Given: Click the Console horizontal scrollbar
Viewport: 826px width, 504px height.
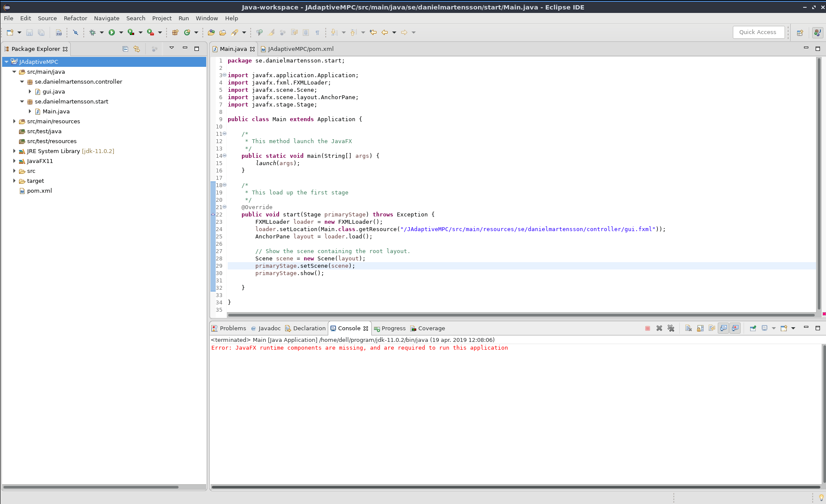Looking at the screenshot, I should click(515, 487).
